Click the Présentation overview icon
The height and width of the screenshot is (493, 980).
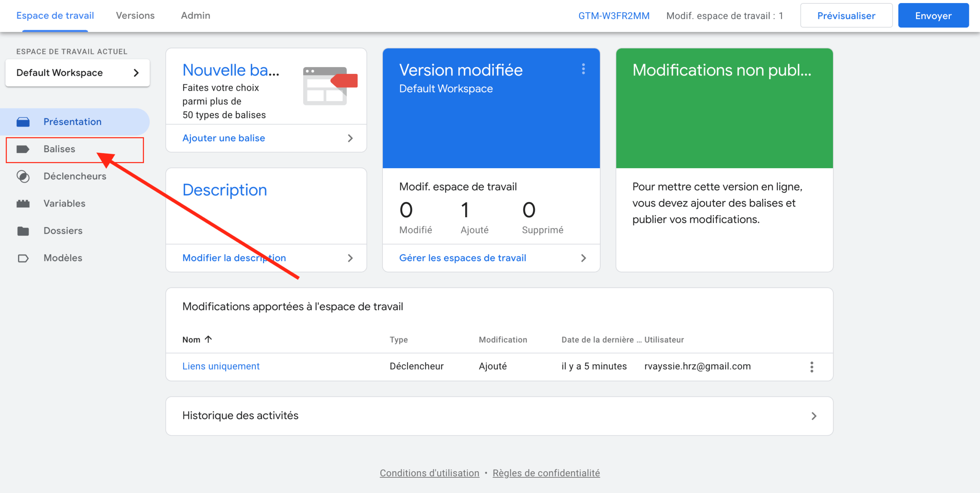23,122
